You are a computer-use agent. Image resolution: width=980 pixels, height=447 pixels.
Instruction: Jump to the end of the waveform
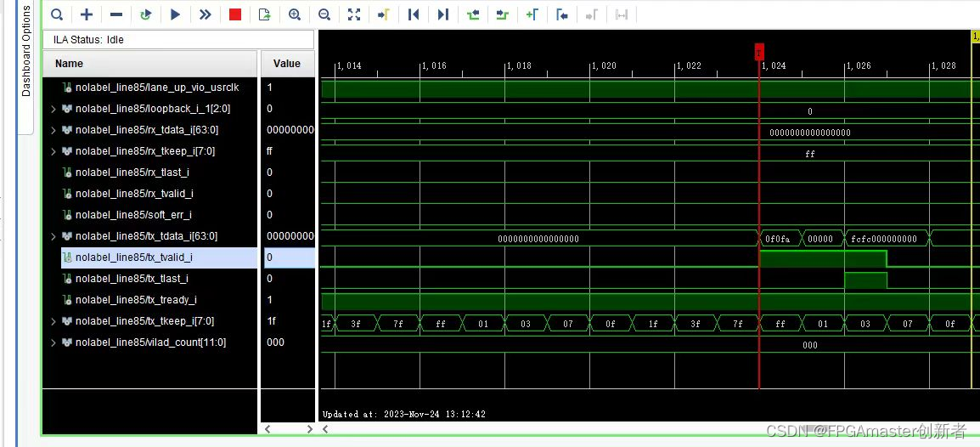click(443, 14)
